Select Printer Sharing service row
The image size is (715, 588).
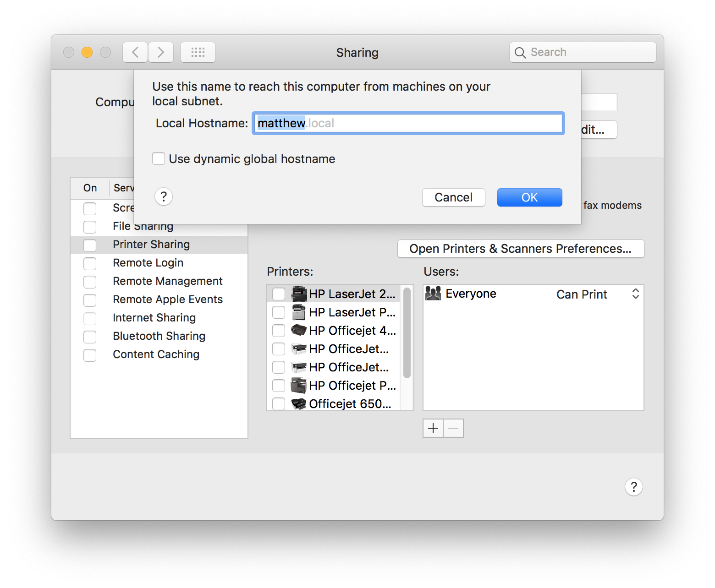click(x=159, y=245)
